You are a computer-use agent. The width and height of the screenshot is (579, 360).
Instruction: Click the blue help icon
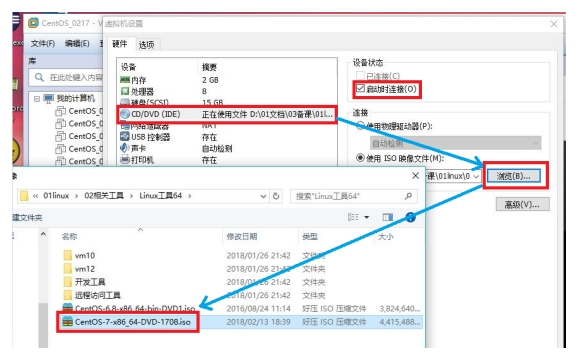[410, 217]
